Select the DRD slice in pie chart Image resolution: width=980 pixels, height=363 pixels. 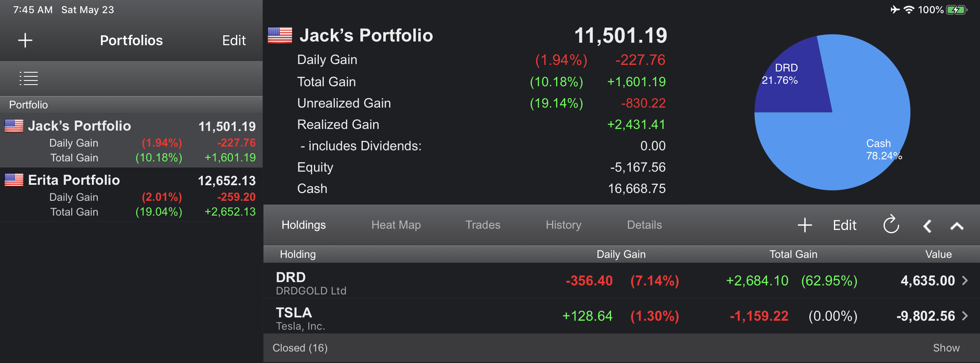[794, 82]
